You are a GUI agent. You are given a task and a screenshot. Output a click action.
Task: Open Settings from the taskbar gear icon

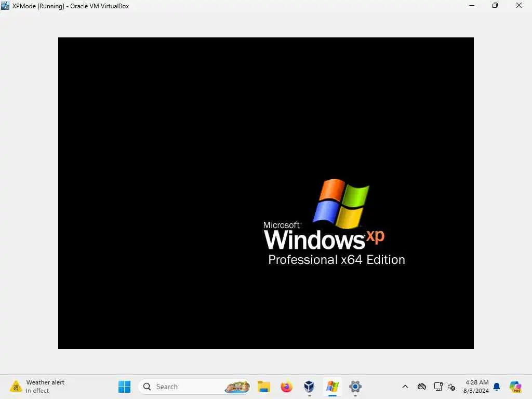(355, 387)
